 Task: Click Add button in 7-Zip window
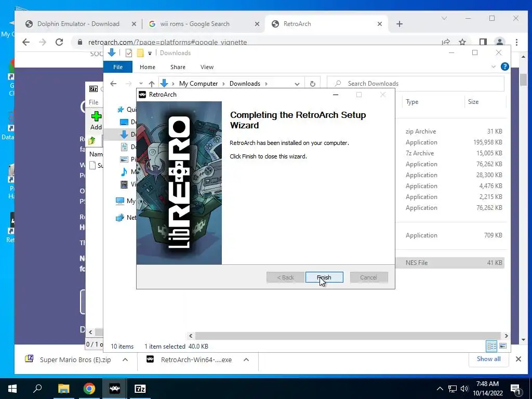(x=96, y=121)
